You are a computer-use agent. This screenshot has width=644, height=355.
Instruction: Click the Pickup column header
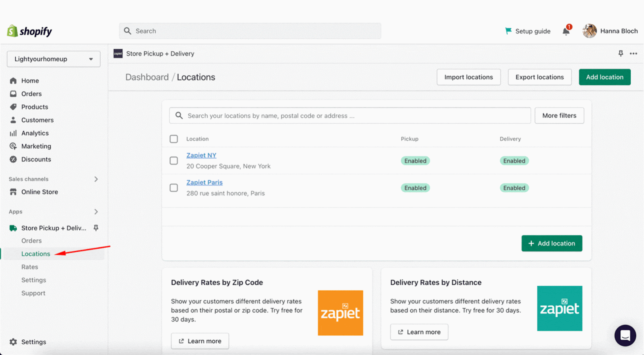(x=409, y=139)
